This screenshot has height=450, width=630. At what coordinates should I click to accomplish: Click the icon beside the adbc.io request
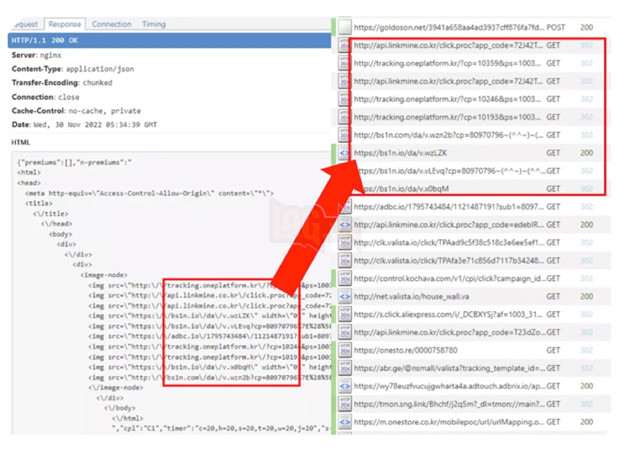click(344, 206)
